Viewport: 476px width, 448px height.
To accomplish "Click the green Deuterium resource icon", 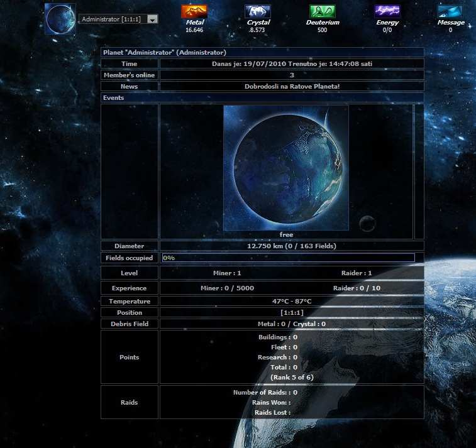I will pyautogui.click(x=323, y=11).
